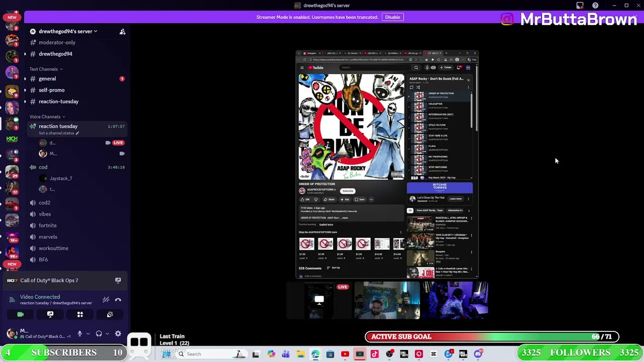Open the Discord help icon in title bar
The width and height of the screenshot is (644, 362).
tap(595, 6)
